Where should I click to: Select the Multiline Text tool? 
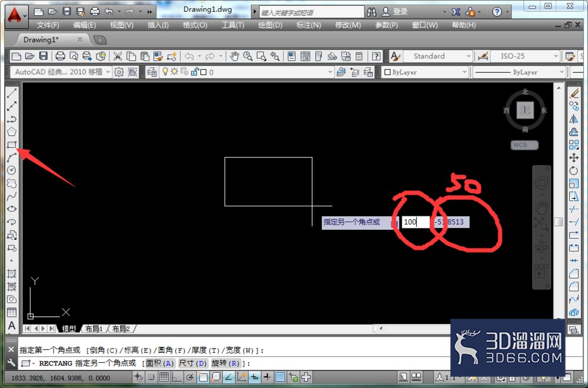pos(12,326)
